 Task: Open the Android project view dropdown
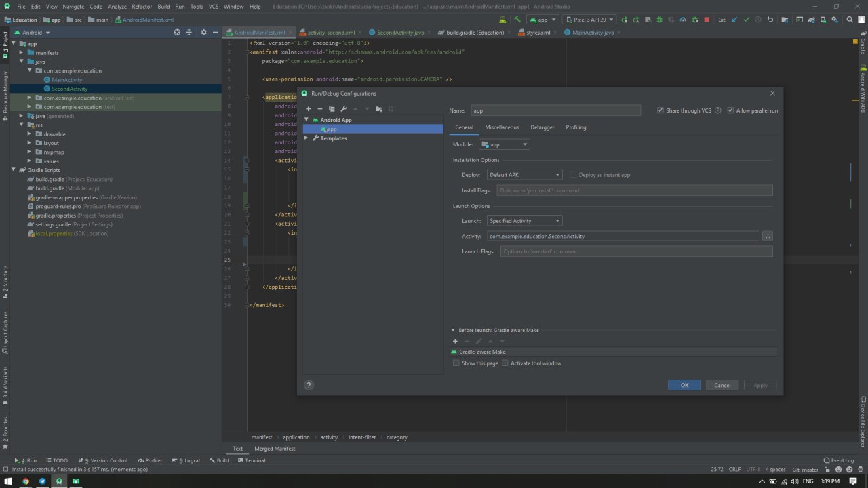[31, 32]
